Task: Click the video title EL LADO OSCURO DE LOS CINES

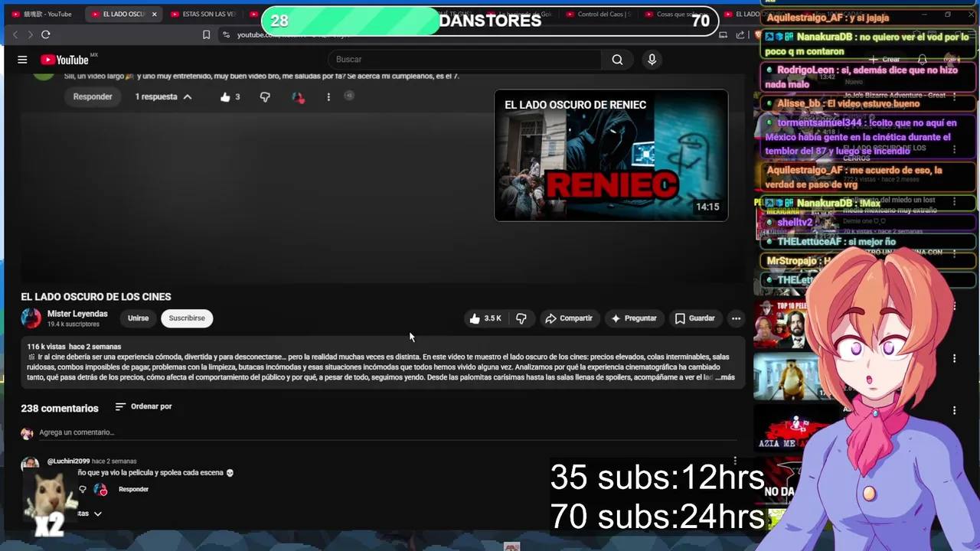Action: (96, 297)
